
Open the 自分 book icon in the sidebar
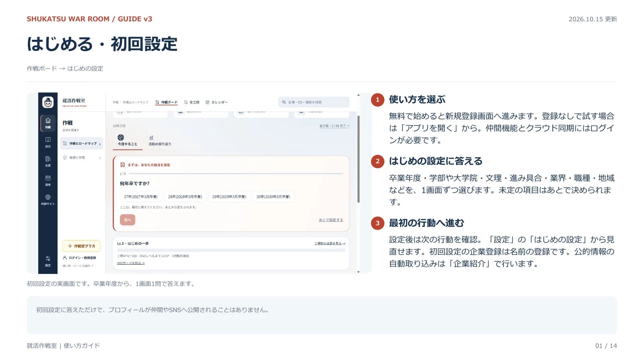pos(48,140)
